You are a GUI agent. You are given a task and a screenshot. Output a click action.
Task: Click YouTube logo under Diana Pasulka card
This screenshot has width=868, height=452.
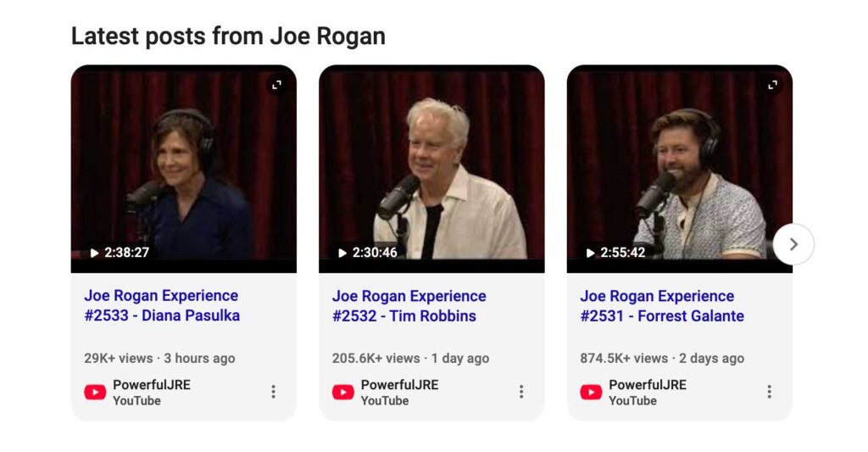(x=95, y=392)
